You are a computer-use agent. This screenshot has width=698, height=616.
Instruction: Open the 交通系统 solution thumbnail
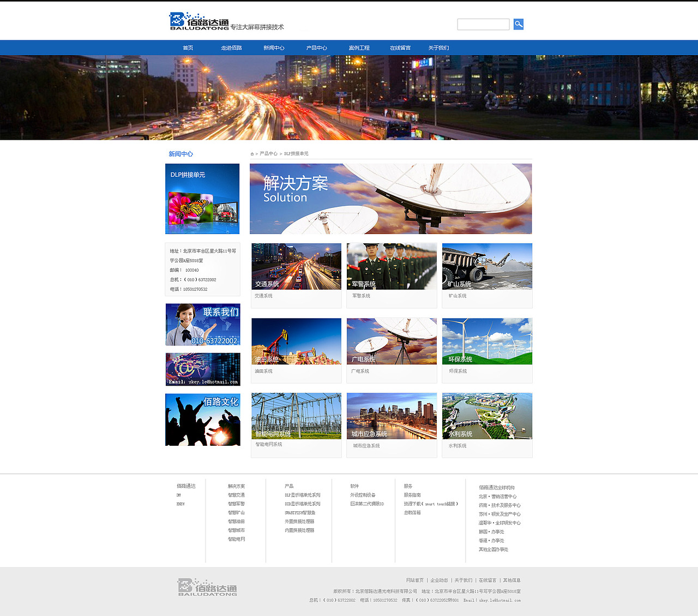[296, 266]
